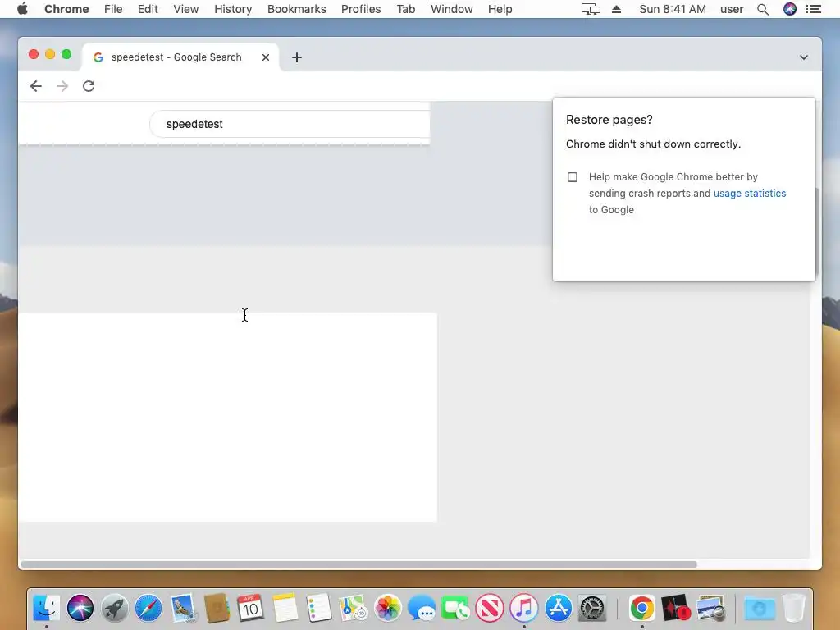Open Siri from the menu bar
This screenshot has height=630, width=840.
[x=790, y=9]
